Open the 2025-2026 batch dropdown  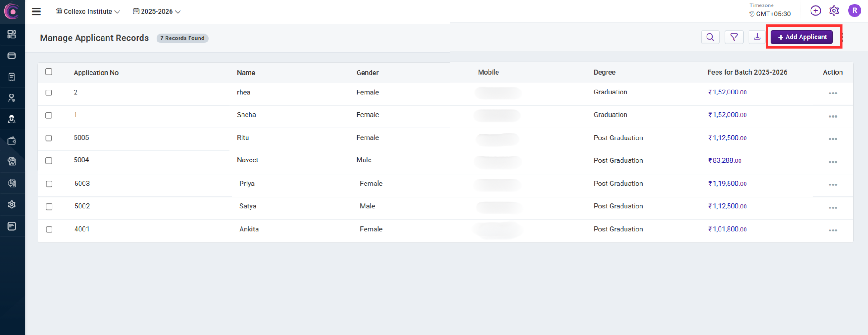coord(157,11)
